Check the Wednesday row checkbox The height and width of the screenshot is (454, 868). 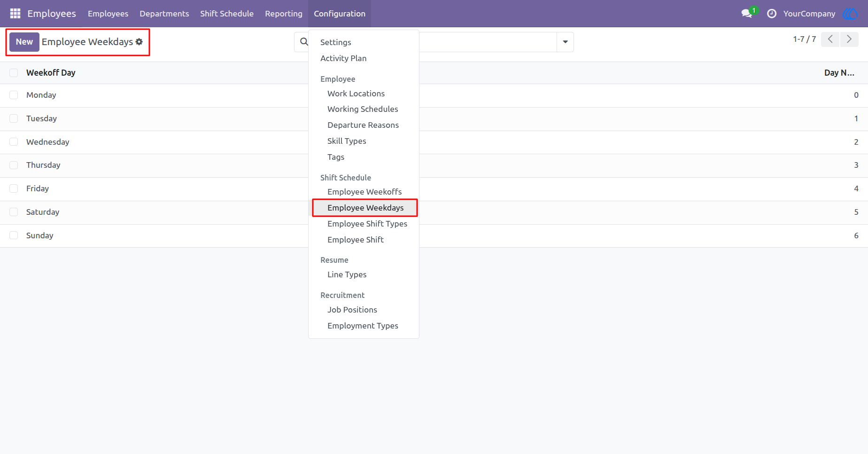click(x=14, y=142)
